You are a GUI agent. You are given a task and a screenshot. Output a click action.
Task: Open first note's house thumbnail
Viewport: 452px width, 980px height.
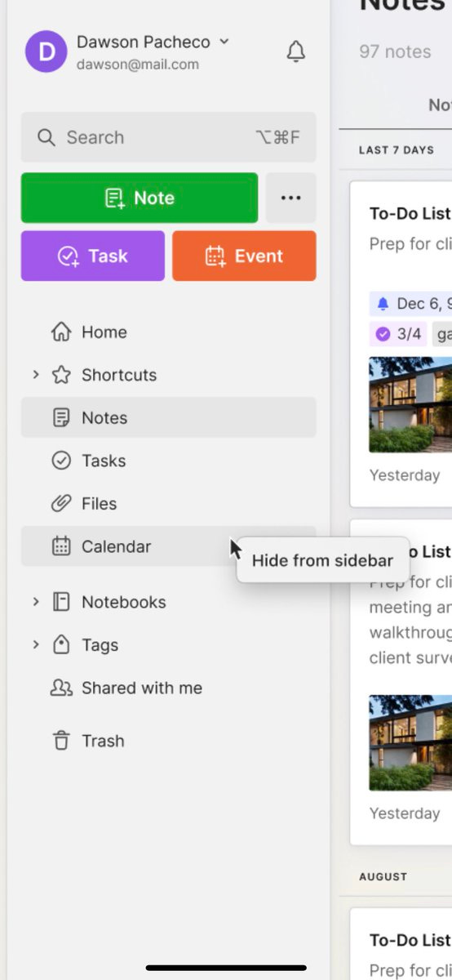point(410,405)
